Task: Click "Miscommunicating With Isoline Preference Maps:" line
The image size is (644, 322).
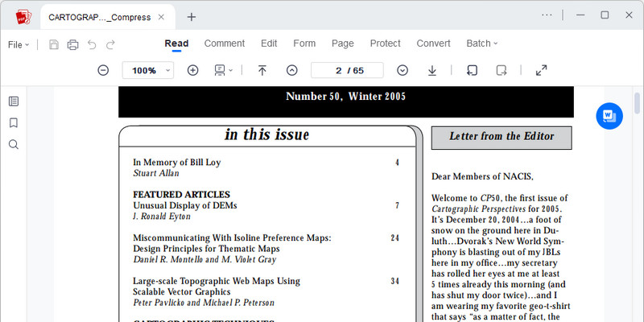Action: [232, 237]
